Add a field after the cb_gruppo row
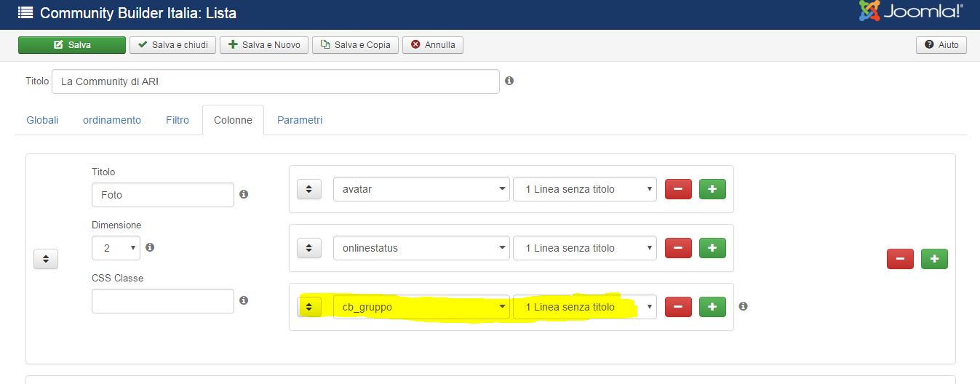Image resolution: width=980 pixels, height=384 pixels. (x=712, y=307)
